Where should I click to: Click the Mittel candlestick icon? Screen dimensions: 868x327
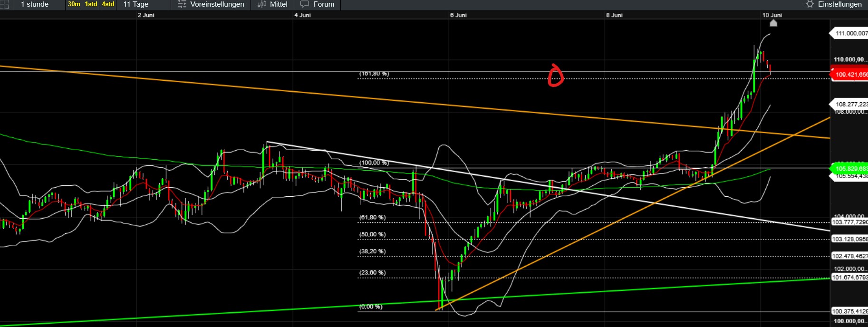pos(261,4)
